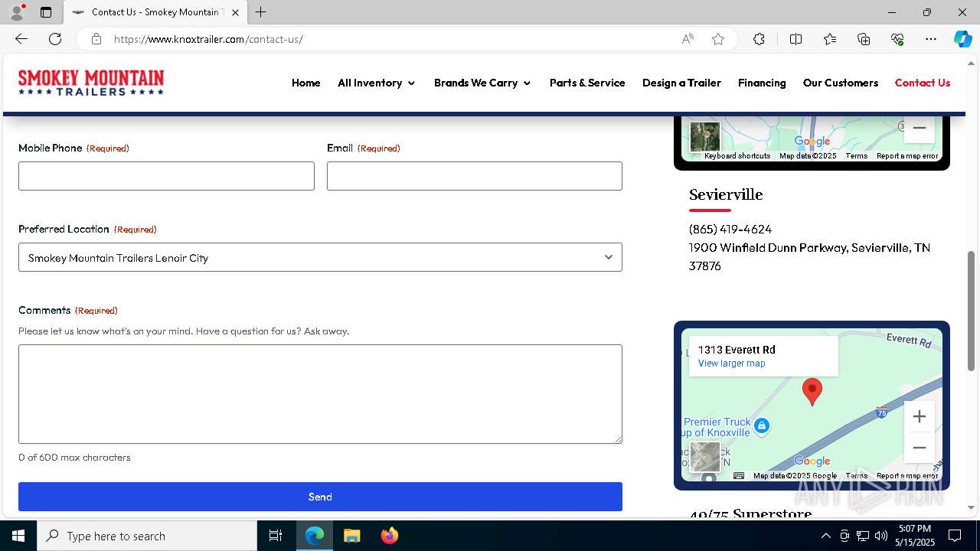Reload the page with refresh icon

click(x=55, y=39)
